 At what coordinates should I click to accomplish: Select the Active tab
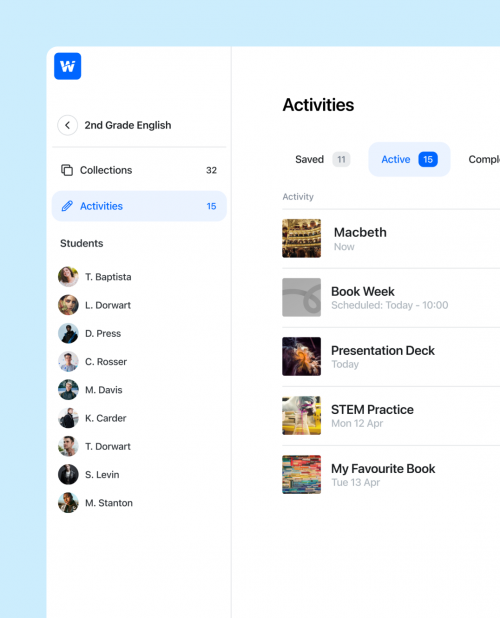[x=409, y=159]
